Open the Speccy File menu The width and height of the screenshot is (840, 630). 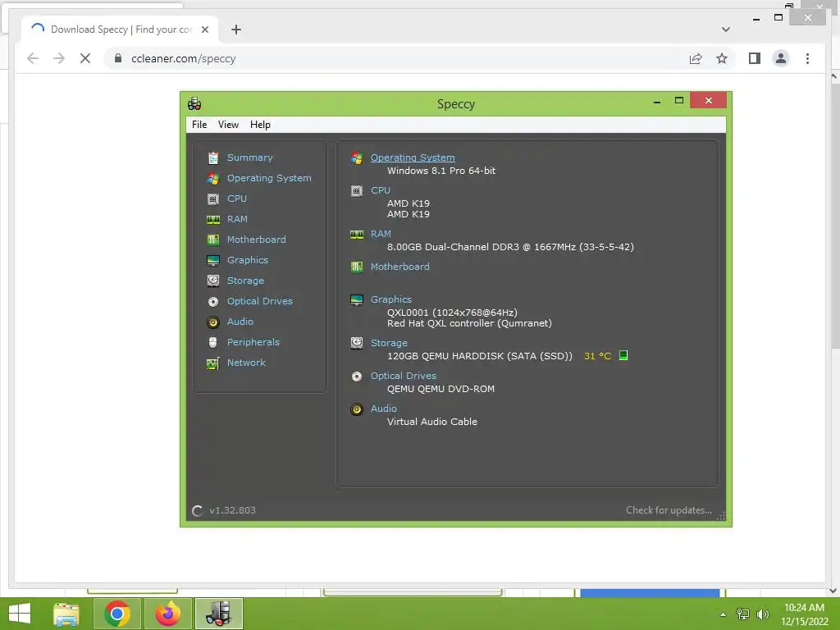[x=199, y=125]
